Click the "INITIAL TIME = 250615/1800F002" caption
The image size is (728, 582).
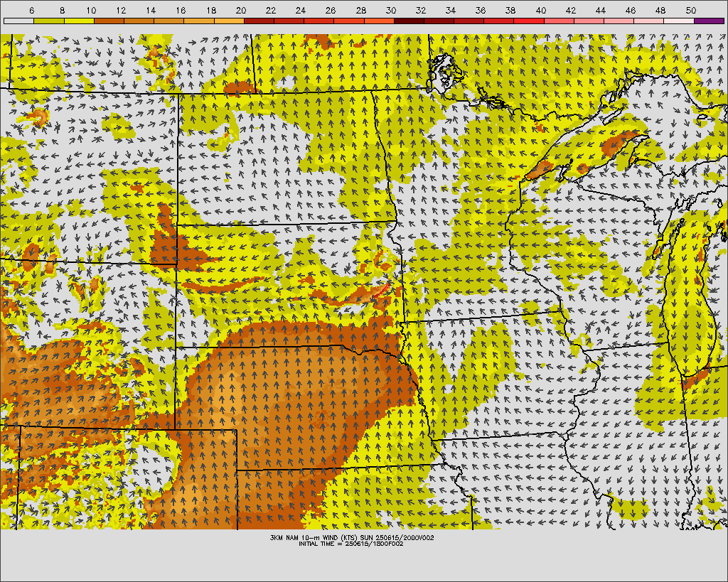pos(351,544)
